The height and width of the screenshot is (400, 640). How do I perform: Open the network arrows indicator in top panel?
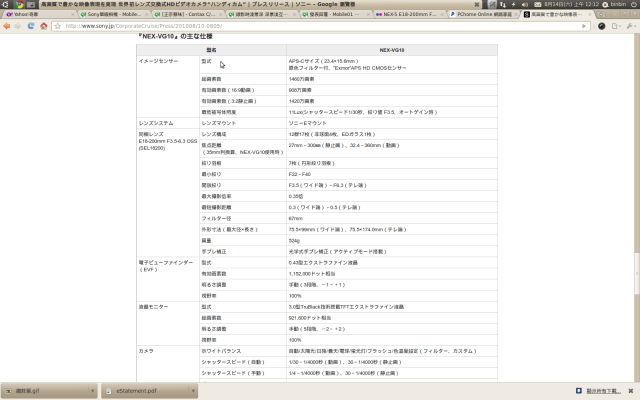click(x=503, y=4)
